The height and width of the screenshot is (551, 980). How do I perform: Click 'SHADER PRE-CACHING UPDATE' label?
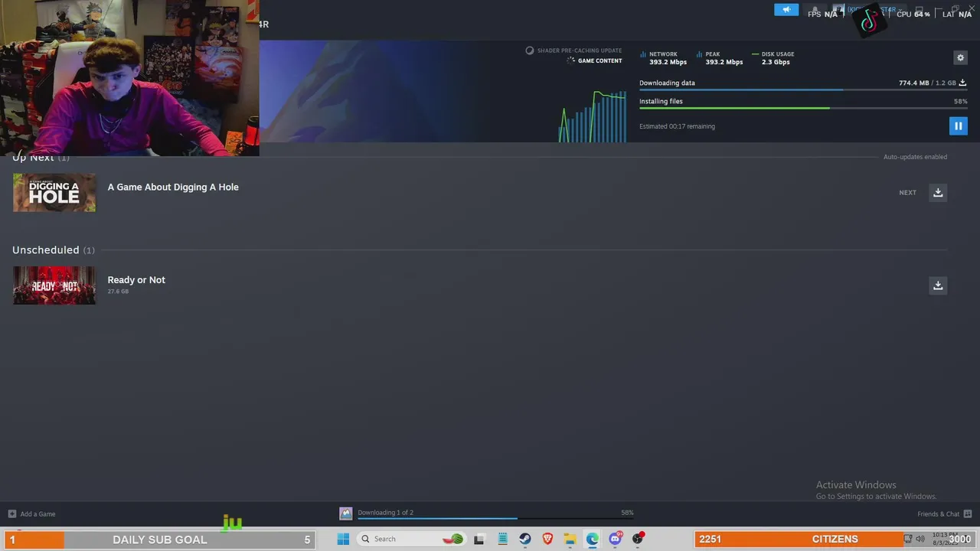click(x=580, y=51)
